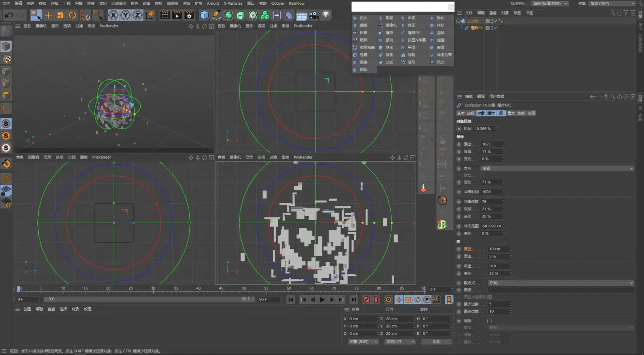
Task: Click the Render to Picture Viewer icon
Action: 176,15
